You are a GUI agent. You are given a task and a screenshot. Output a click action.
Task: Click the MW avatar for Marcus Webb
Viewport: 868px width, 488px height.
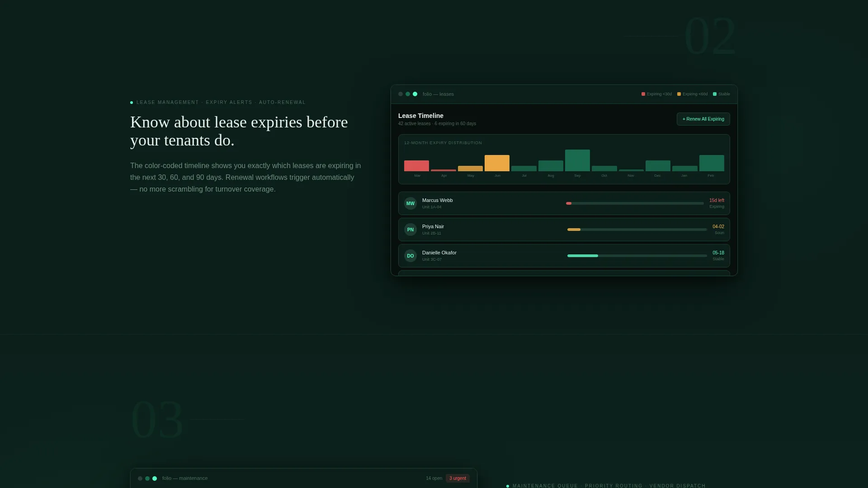point(410,203)
